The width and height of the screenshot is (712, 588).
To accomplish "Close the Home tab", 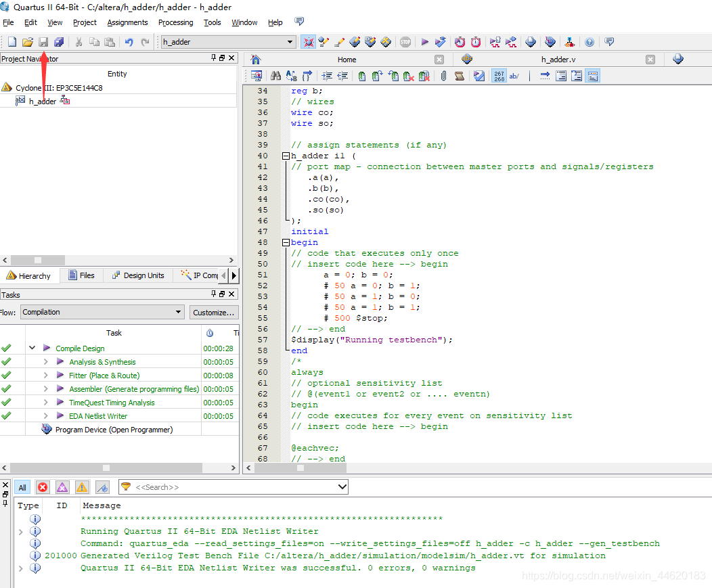I will tap(439, 60).
